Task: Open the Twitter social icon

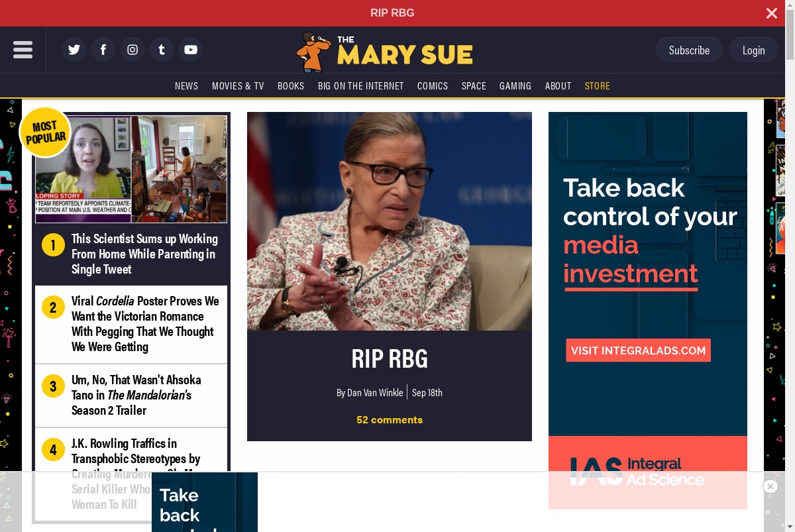Action: [74, 50]
